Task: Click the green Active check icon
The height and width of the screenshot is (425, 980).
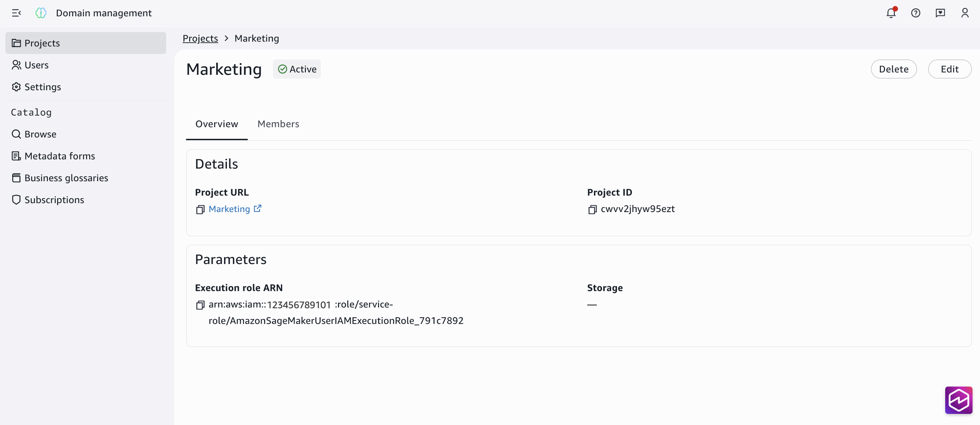Action: pyautogui.click(x=282, y=69)
